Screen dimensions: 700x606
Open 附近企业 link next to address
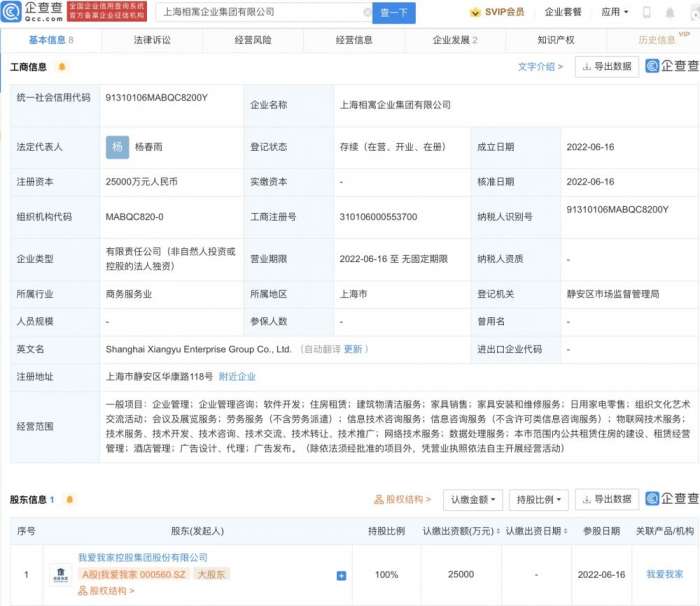tap(237, 376)
